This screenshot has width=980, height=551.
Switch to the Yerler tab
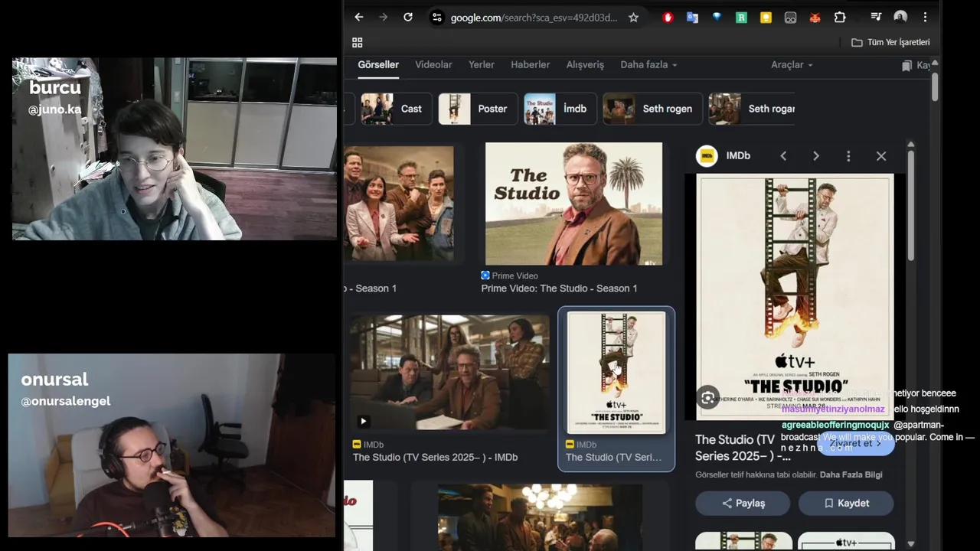pos(482,65)
